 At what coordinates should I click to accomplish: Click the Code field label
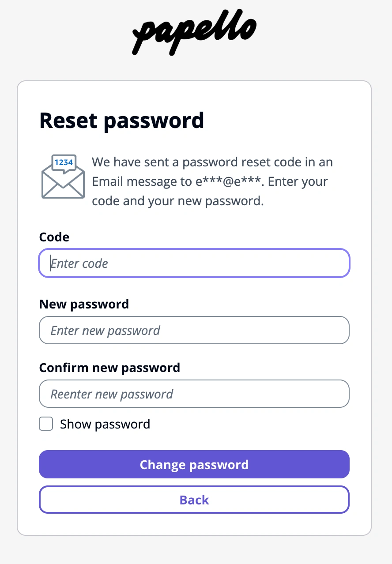point(54,237)
